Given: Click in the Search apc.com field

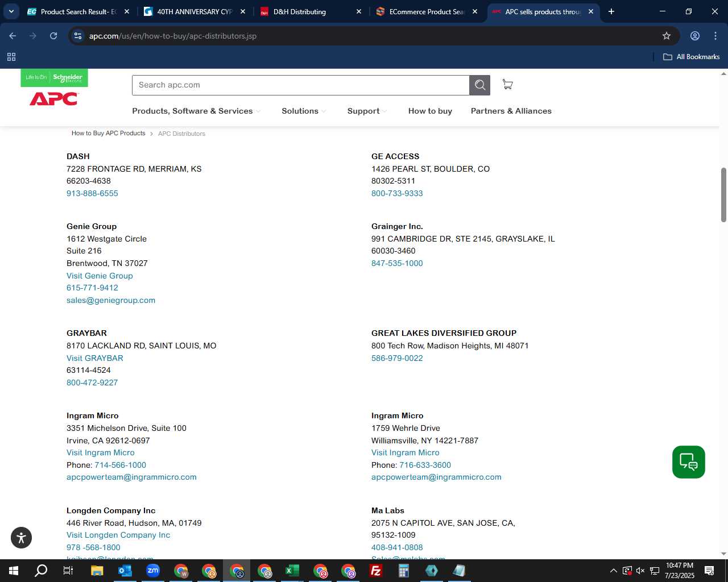Looking at the screenshot, I should (301, 85).
